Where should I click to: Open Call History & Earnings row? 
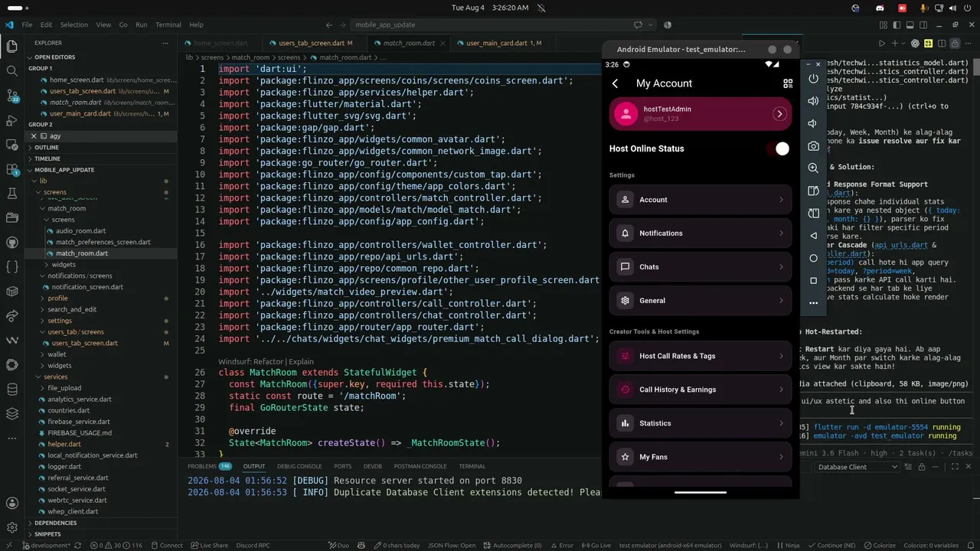(x=701, y=390)
